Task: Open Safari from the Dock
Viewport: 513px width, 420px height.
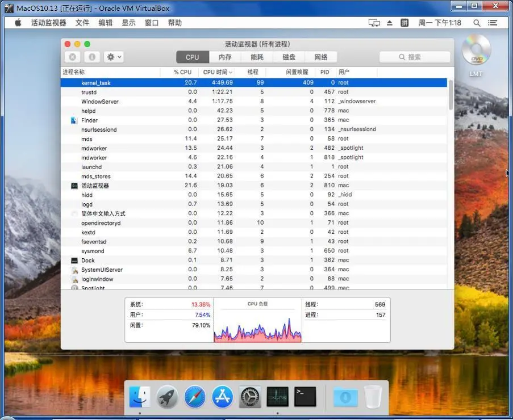Action: point(194,397)
